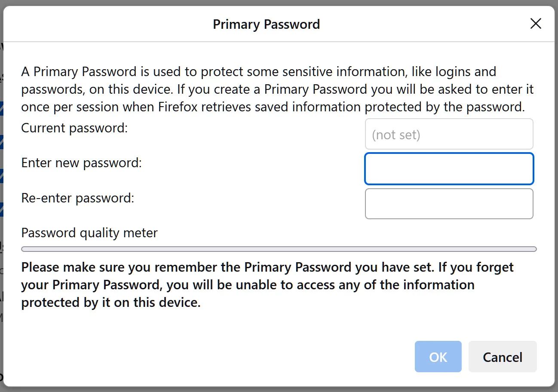Screen dimensions: 558x392
Task: Focus the Enter new password field
Action: tap(449, 169)
